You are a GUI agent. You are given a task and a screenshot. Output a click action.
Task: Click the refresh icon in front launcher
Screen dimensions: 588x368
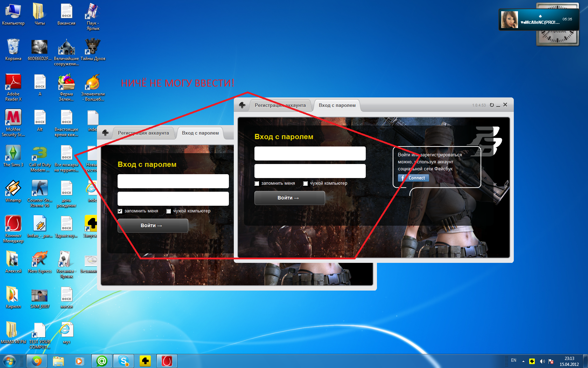tap(492, 105)
